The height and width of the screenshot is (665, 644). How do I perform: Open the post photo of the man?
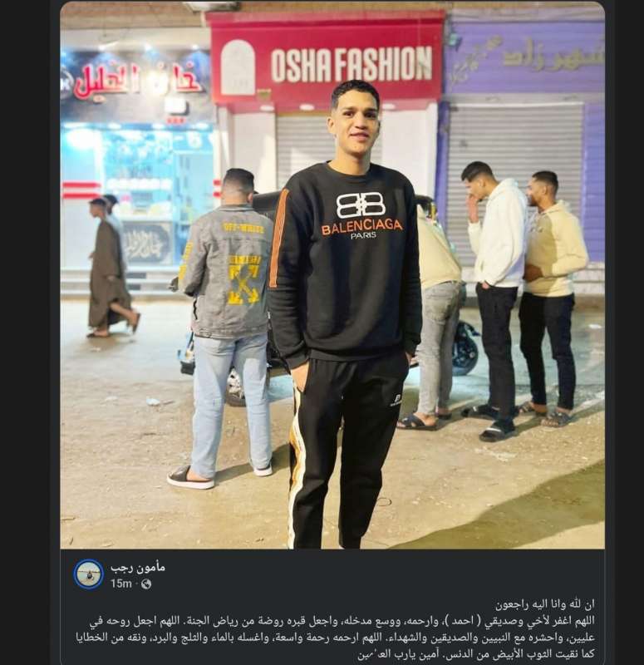(x=332, y=276)
